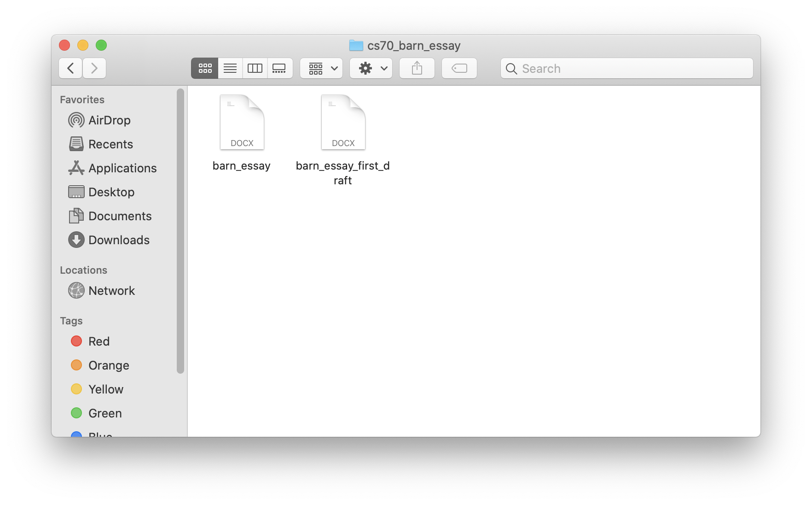This screenshot has height=505, width=812.
Task: Open AirDrop from the sidebar
Action: pyautogui.click(x=109, y=120)
